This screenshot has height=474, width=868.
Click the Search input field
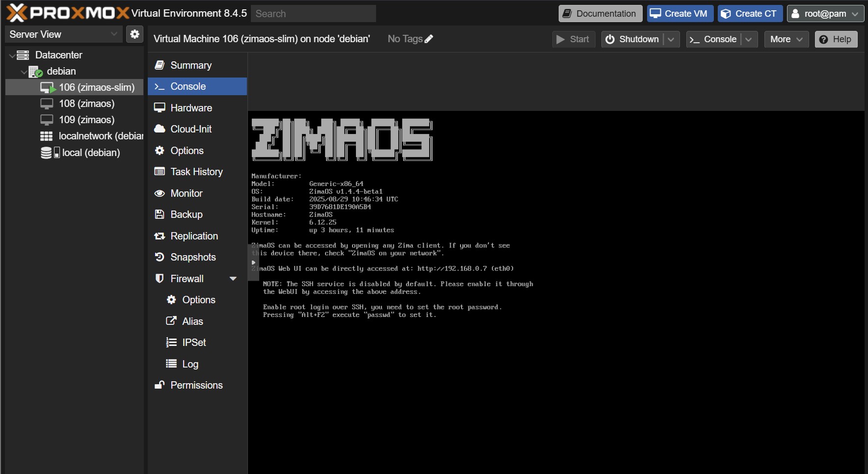313,14
